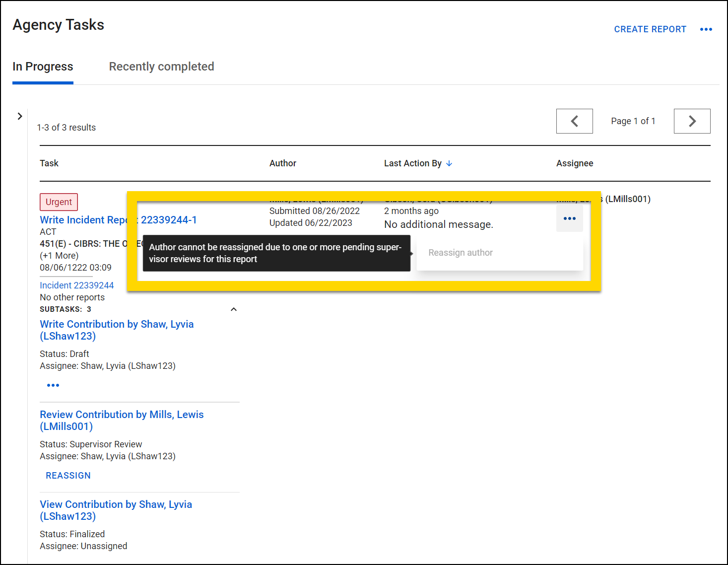Screen dimensions: 728x565
Task: Open three-dots menu under Write Contribution subtask
Action: tap(53, 385)
